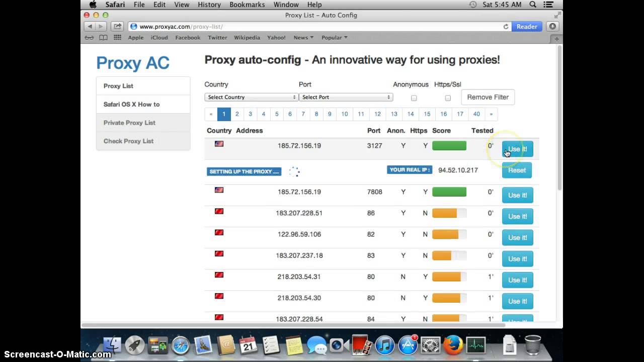The image size is (644, 362).
Task: Click the Time Machine icon in menu bar
Action: [x=473, y=5]
